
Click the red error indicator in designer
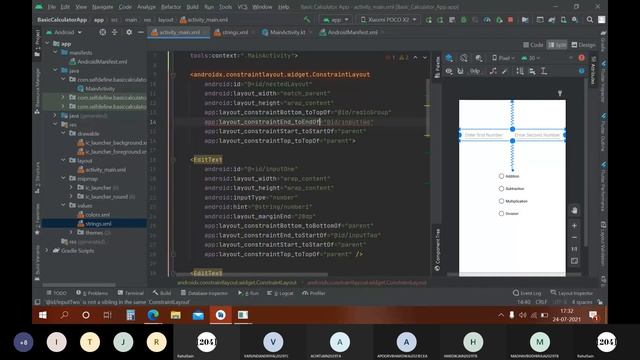(582, 58)
